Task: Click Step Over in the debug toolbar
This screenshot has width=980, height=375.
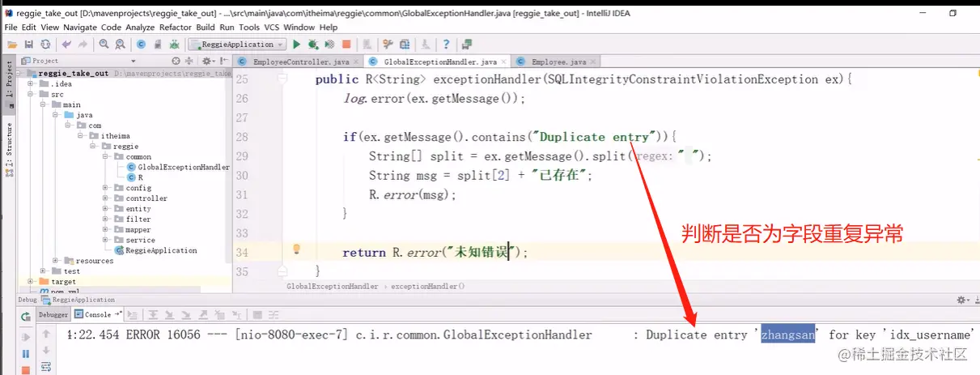Action: (x=153, y=315)
